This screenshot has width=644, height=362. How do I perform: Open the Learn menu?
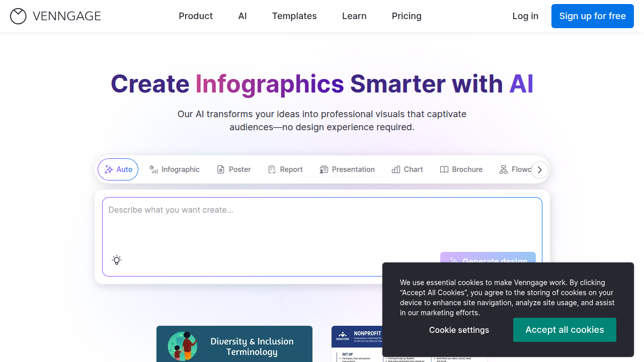[354, 16]
